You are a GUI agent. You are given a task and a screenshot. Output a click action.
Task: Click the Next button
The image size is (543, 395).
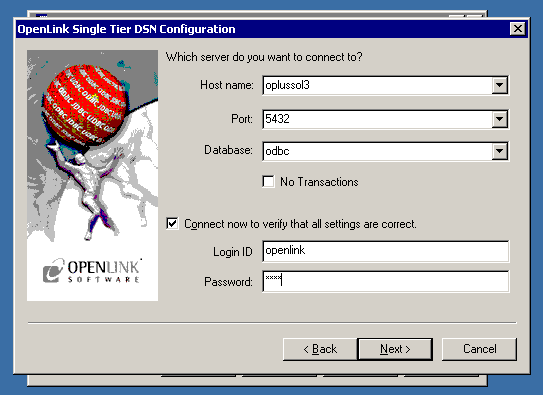[395, 349]
